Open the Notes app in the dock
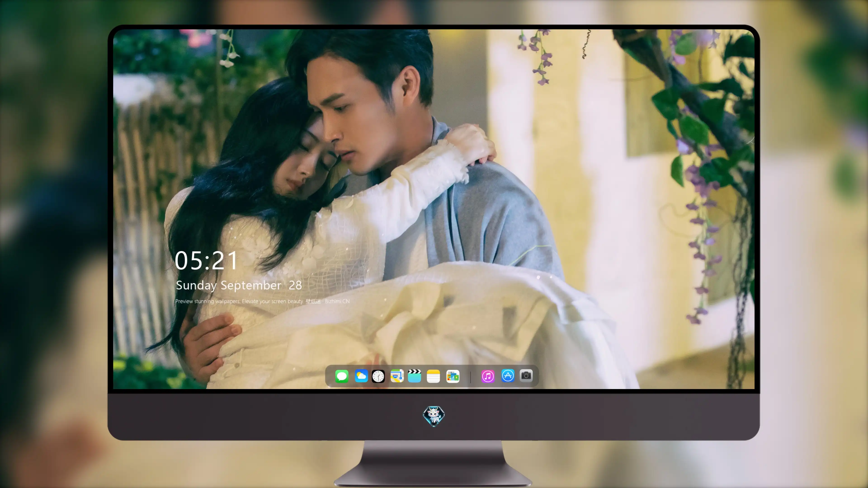Screen dimensions: 868x488 [433, 376]
